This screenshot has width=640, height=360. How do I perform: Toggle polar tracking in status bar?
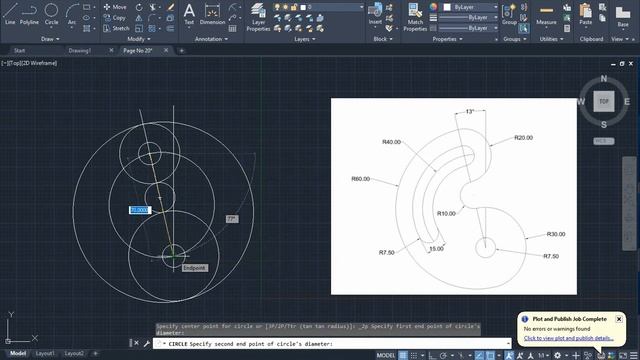pyautogui.click(x=443, y=356)
